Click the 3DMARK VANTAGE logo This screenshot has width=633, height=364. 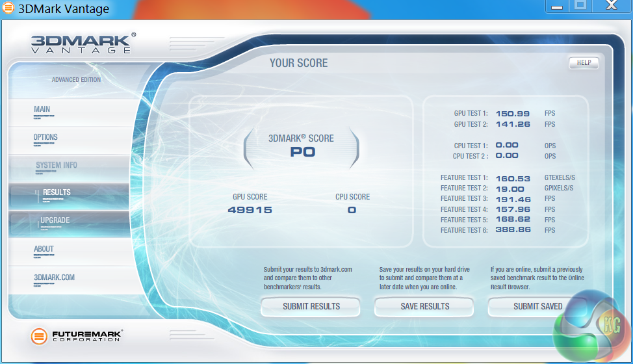(83, 43)
